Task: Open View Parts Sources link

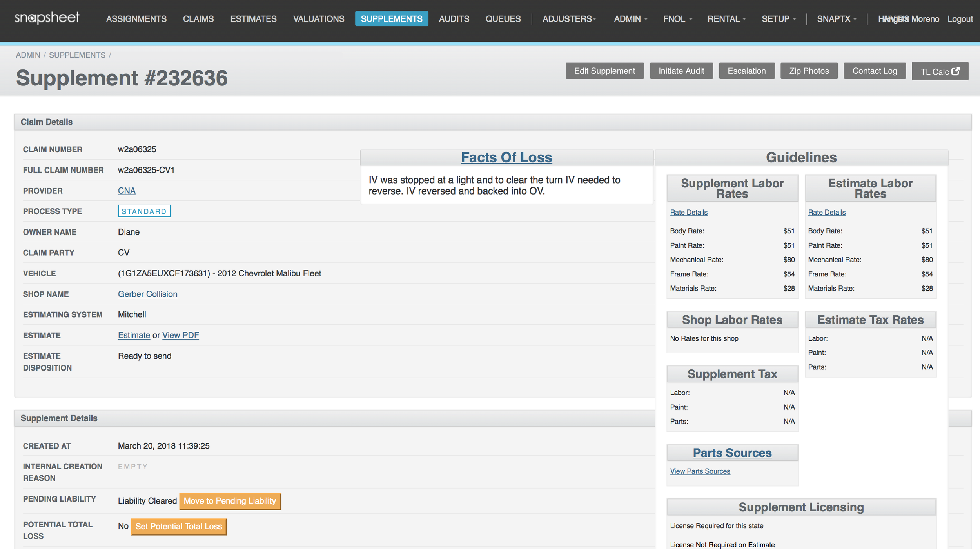Action: pos(700,471)
